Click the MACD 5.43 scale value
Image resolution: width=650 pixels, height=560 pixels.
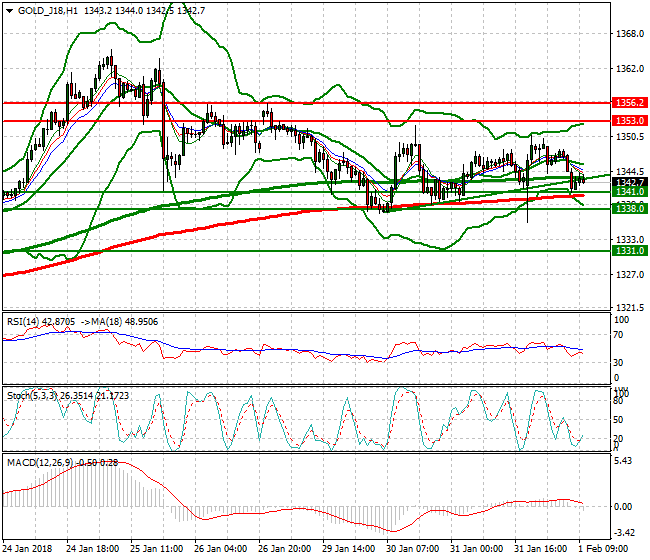[x=623, y=461]
